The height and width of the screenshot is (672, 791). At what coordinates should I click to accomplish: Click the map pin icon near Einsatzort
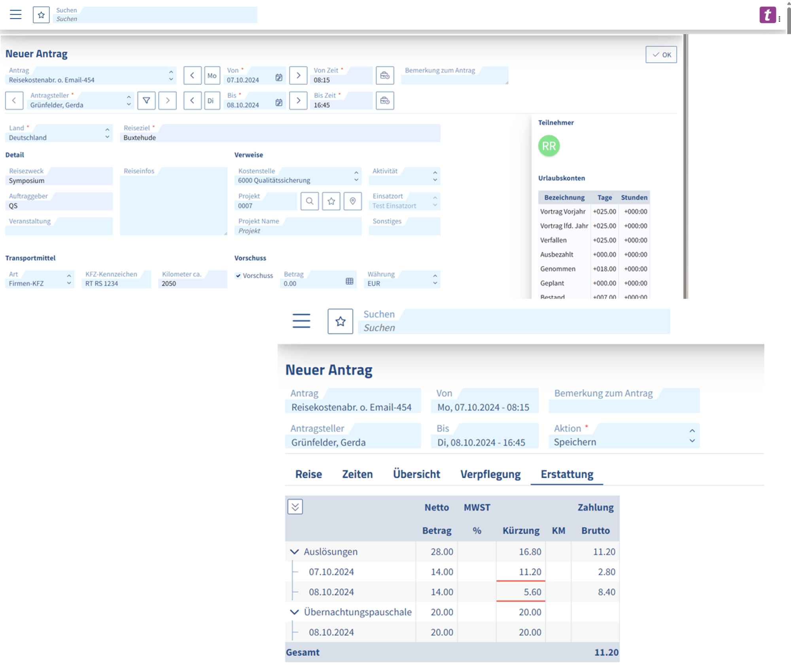click(x=352, y=201)
